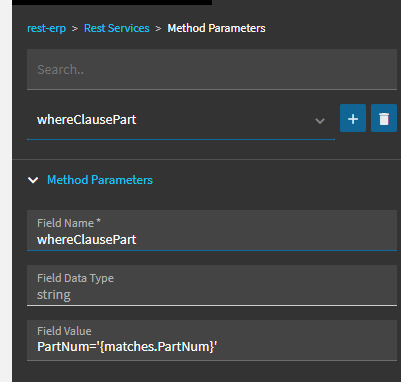Viewport: 401px width, 382px height.
Task: Focus the Search box
Action: 212,69
